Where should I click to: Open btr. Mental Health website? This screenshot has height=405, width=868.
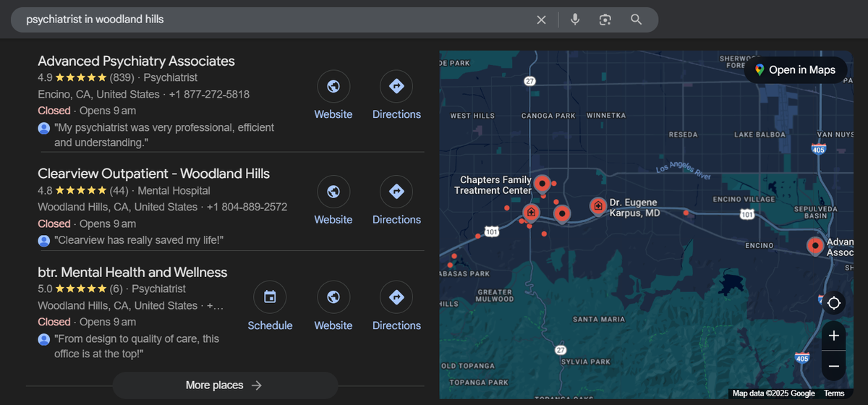333,298
